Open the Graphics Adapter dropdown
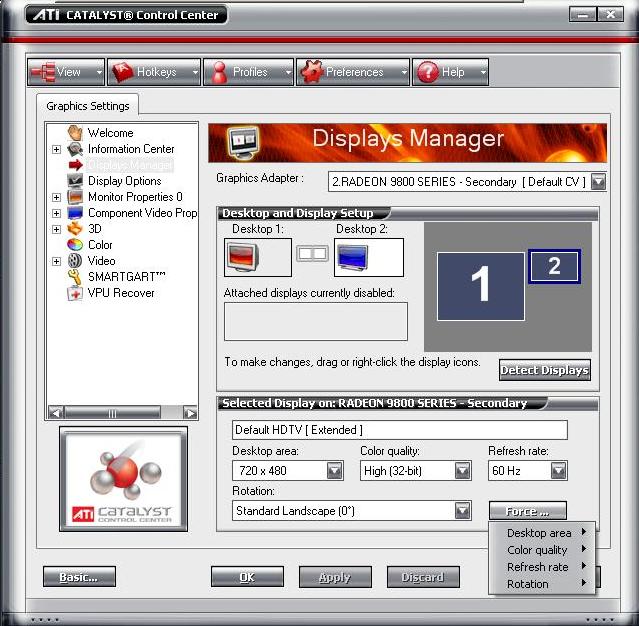Screen dimensions: 639x626 click(x=598, y=181)
